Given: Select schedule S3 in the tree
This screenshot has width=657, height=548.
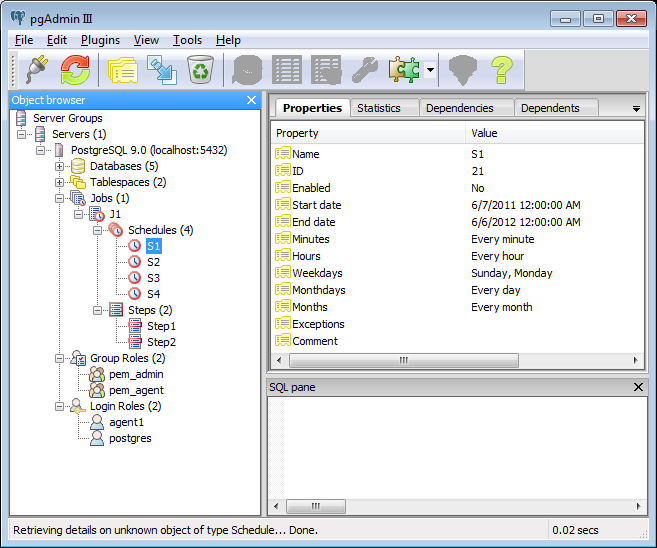Looking at the screenshot, I should coord(153,278).
